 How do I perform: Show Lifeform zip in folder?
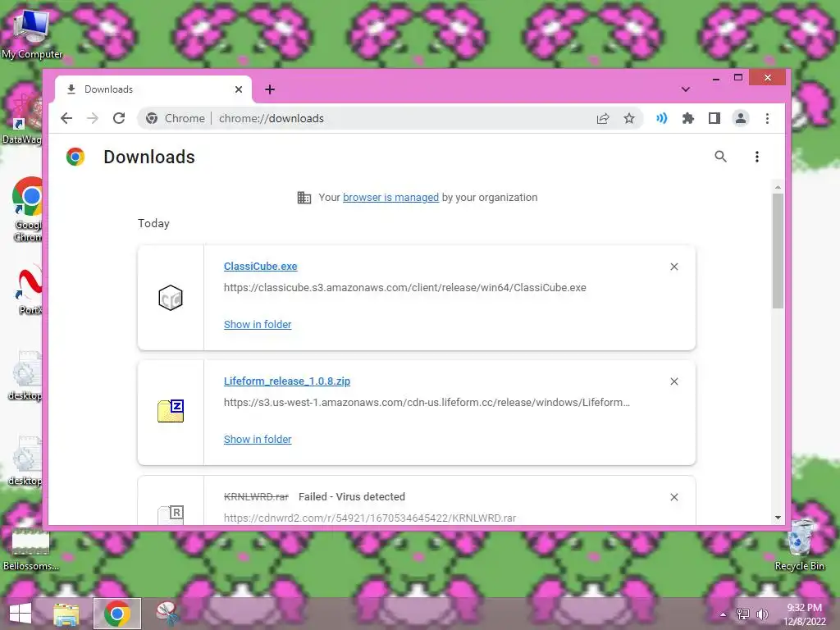[258, 439]
